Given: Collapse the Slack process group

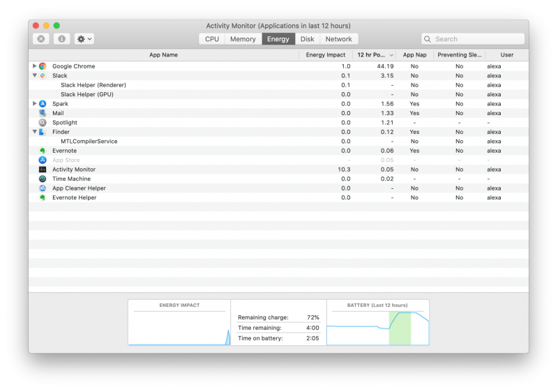Looking at the screenshot, I should (34, 75).
